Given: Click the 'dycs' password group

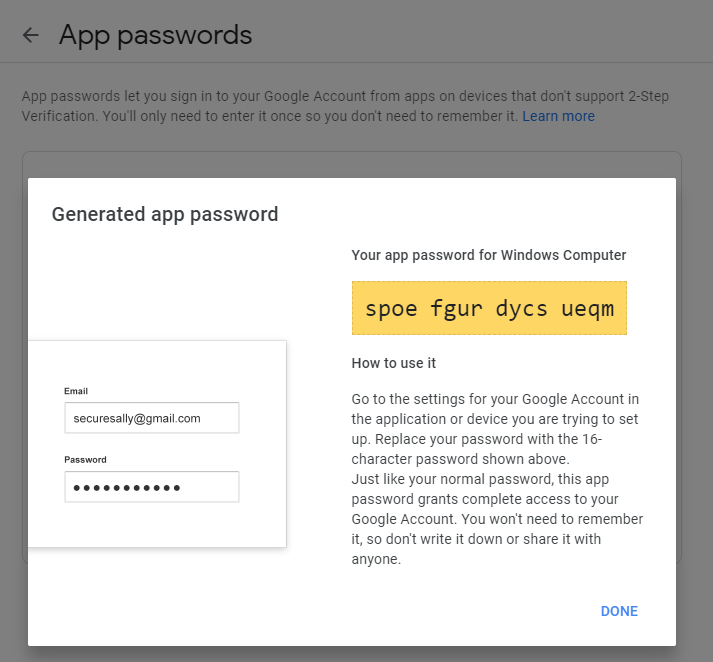Looking at the screenshot, I should [522, 308].
